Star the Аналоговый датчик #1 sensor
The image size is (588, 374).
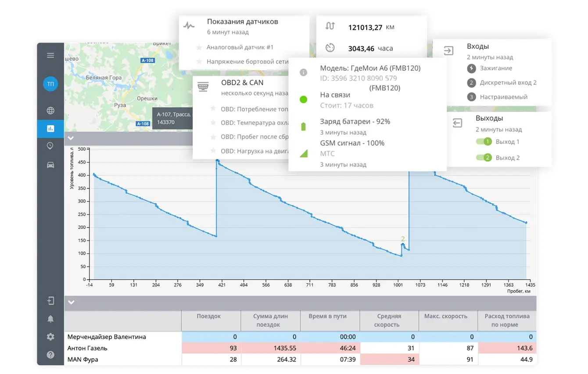pos(199,47)
